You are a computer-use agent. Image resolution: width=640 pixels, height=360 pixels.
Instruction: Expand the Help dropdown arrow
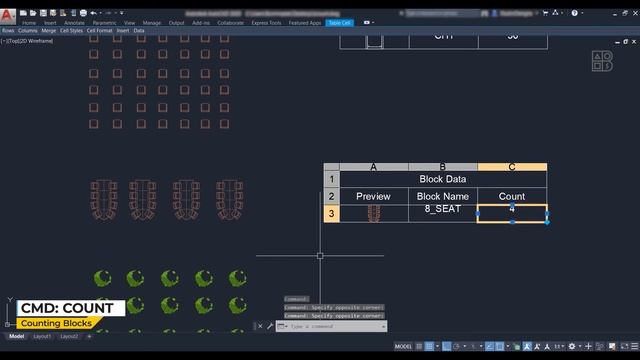pyautogui.click(x=582, y=13)
